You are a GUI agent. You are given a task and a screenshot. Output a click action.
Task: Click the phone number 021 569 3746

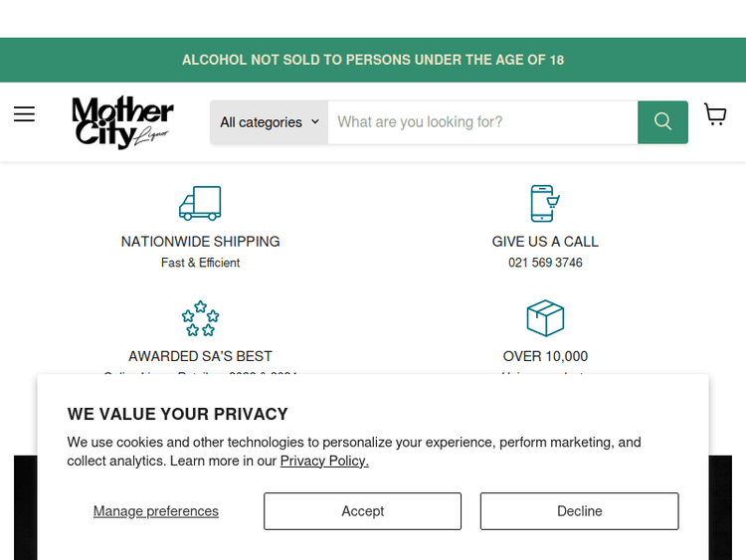[545, 263]
